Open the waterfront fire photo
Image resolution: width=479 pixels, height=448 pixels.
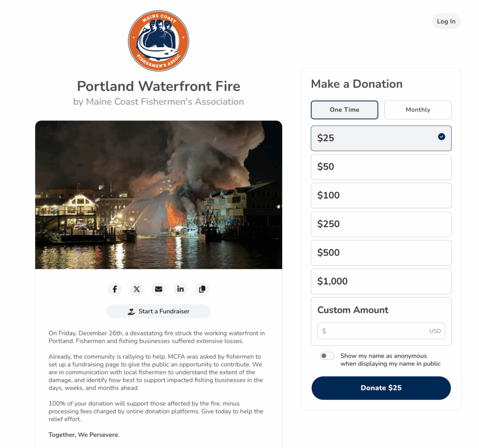point(159,195)
